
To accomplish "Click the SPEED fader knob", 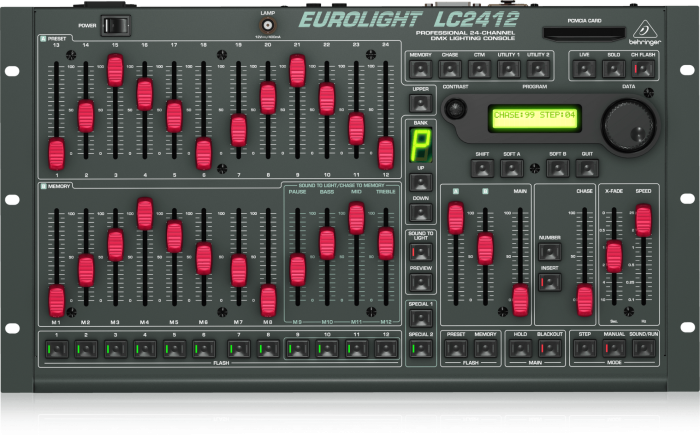I will point(643,221).
